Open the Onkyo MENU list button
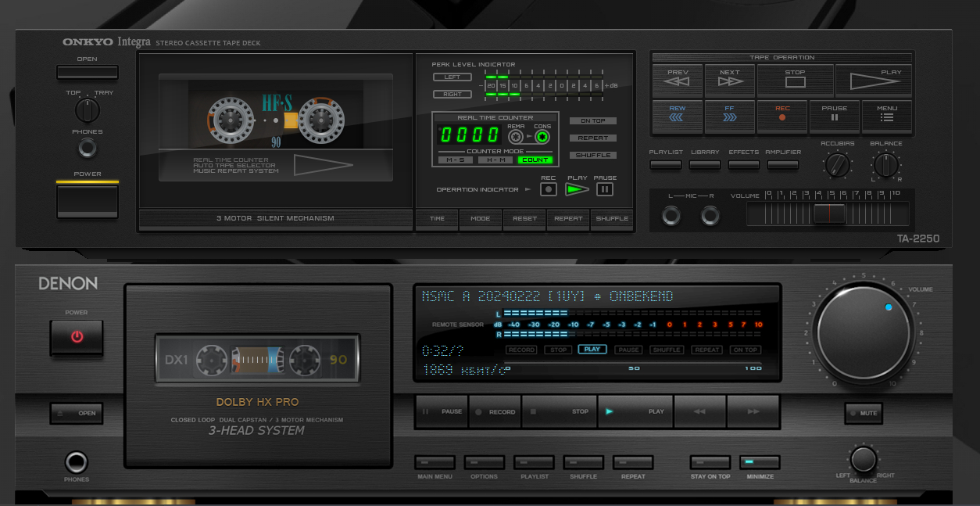The image size is (980, 506). point(886,117)
